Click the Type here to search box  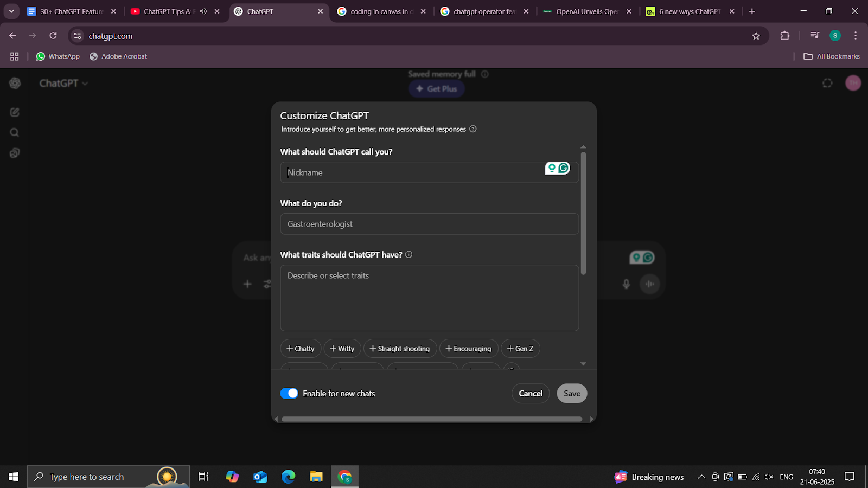coord(108,477)
